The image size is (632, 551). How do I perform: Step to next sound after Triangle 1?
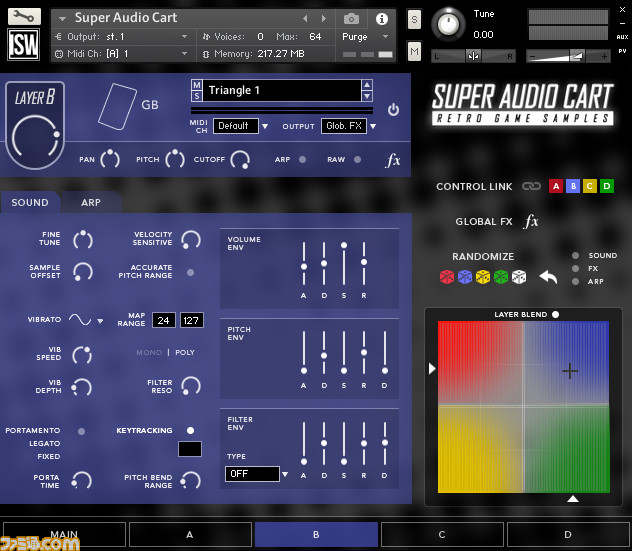coord(367,96)
